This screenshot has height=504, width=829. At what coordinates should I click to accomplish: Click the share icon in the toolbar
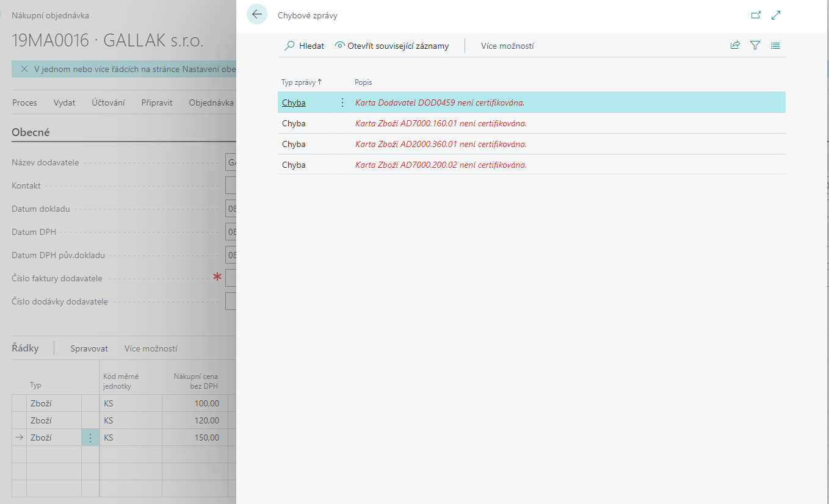pyautogui.click(x=735, y=45)
